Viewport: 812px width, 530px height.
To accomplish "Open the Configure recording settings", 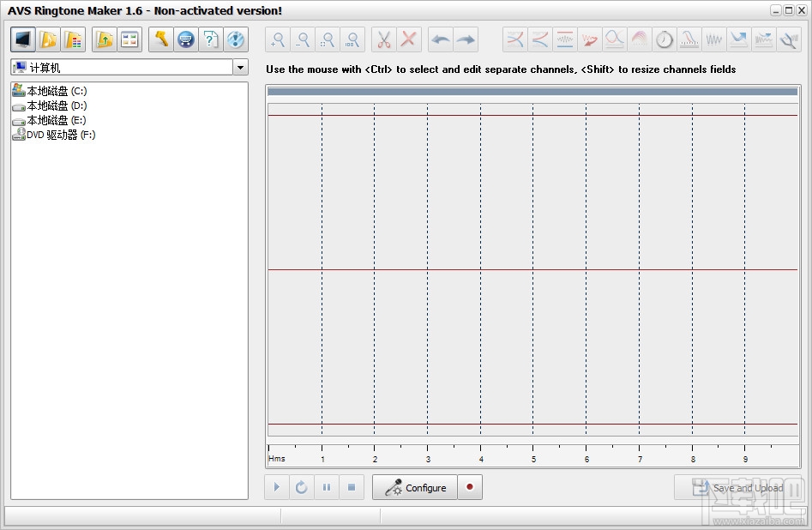I will 415,487.
